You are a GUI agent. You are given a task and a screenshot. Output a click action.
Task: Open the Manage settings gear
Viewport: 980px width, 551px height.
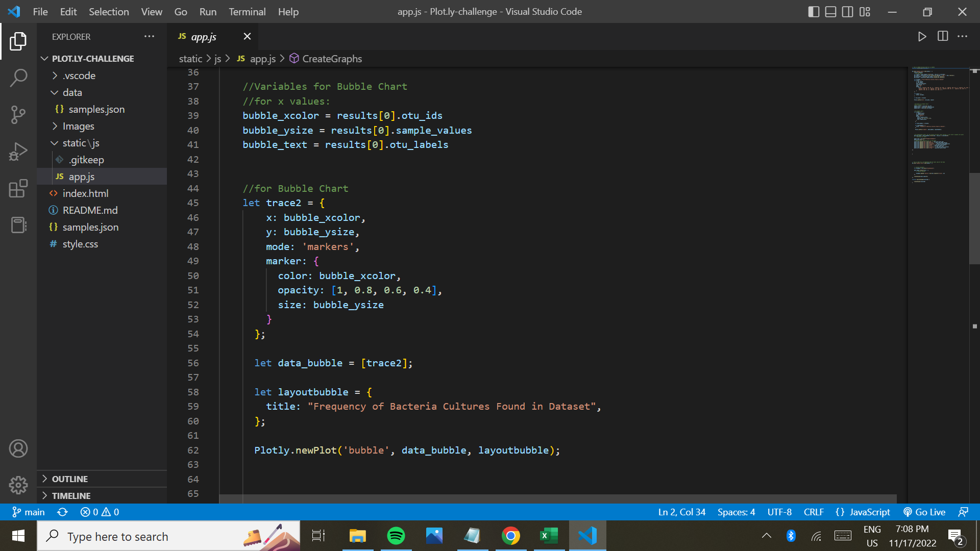click(18, 485)
